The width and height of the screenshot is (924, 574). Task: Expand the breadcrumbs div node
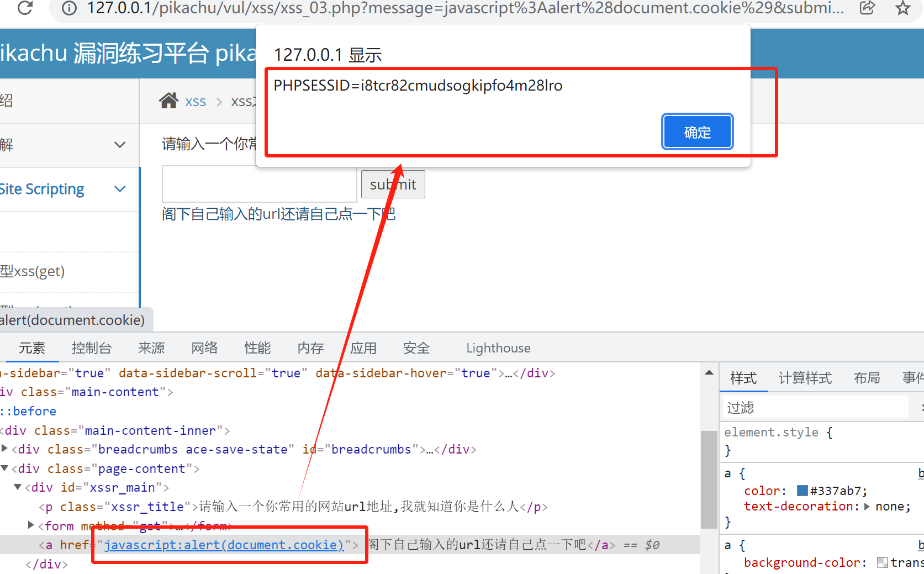click(x=5, y=449)
